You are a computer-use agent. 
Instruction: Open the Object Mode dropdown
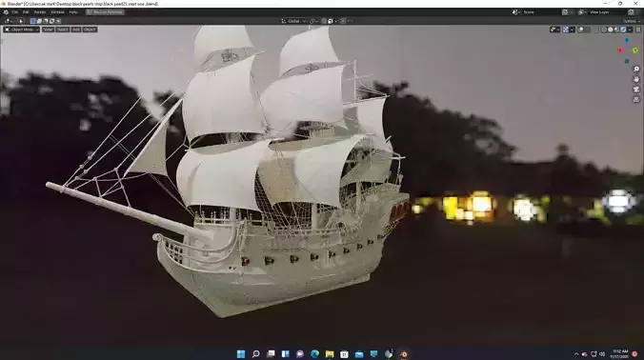pyautogui.click(x=22, y=30)
